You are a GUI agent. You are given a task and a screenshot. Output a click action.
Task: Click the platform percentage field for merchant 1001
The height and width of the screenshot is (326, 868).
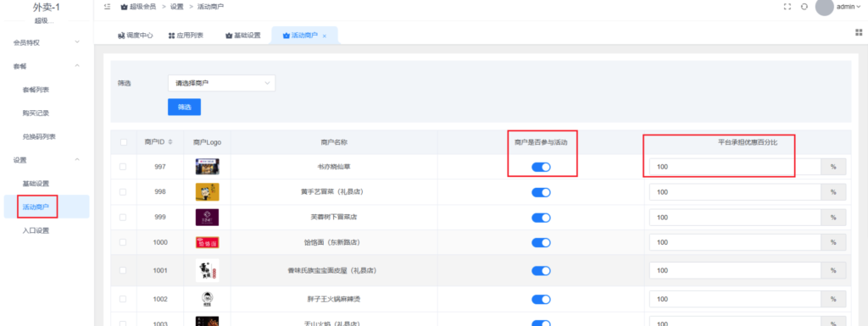tap(735, 271)
